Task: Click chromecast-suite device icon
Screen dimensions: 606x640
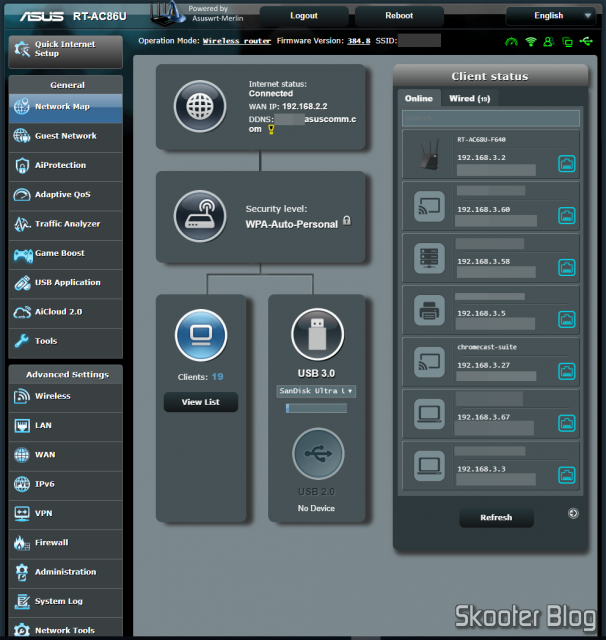Action: click(x=429, y=362)
